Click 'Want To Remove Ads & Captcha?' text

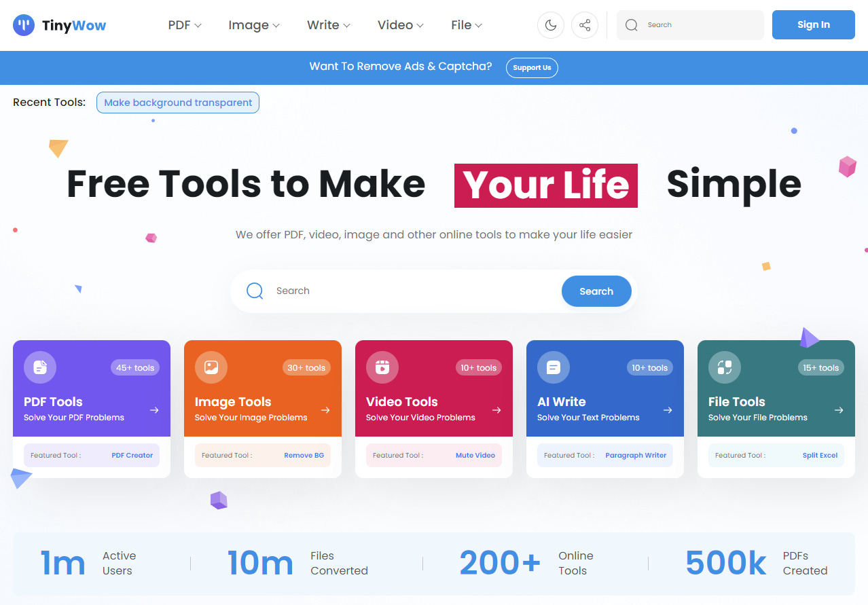[x=401, y=67]
